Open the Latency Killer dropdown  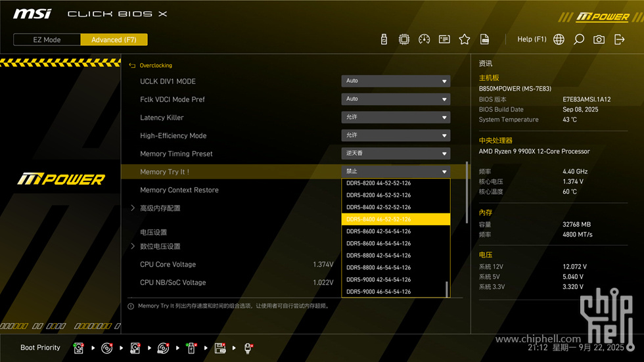coord(396,117)
